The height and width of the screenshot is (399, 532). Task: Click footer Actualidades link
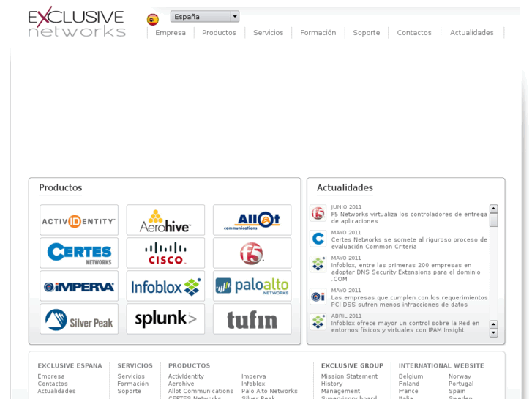56,391
